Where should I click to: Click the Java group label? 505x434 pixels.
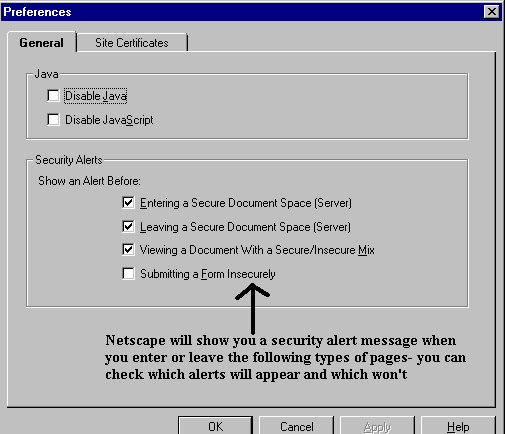46,74
